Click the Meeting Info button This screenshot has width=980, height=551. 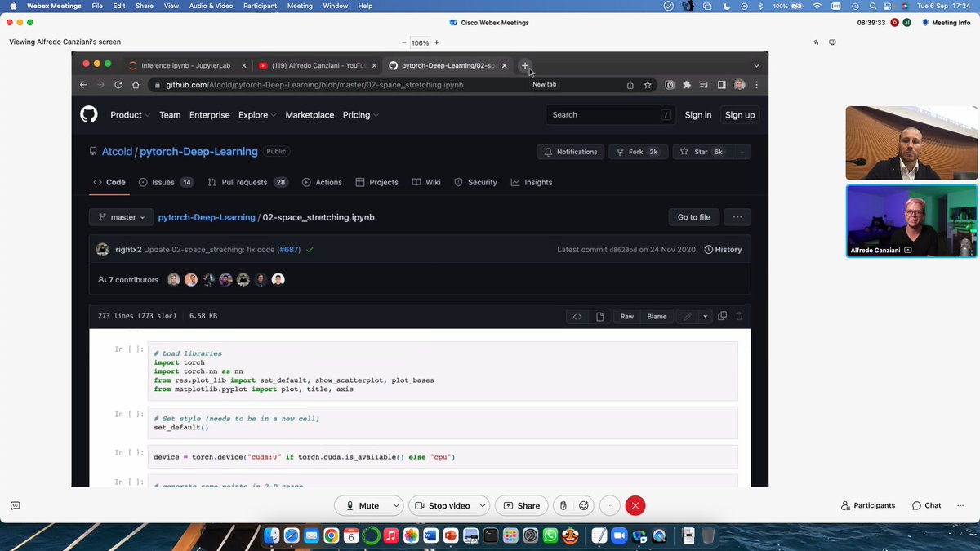point(947,23)
